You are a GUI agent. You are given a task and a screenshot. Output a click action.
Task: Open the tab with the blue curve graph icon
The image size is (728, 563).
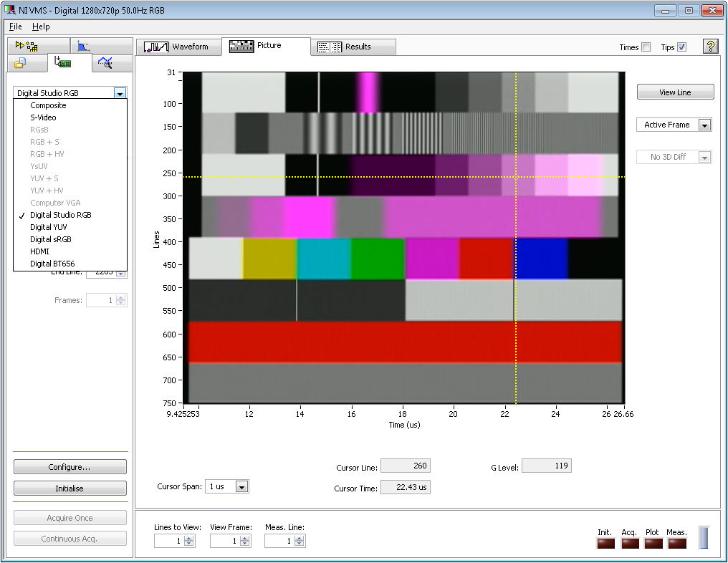[x=84, y=47]
